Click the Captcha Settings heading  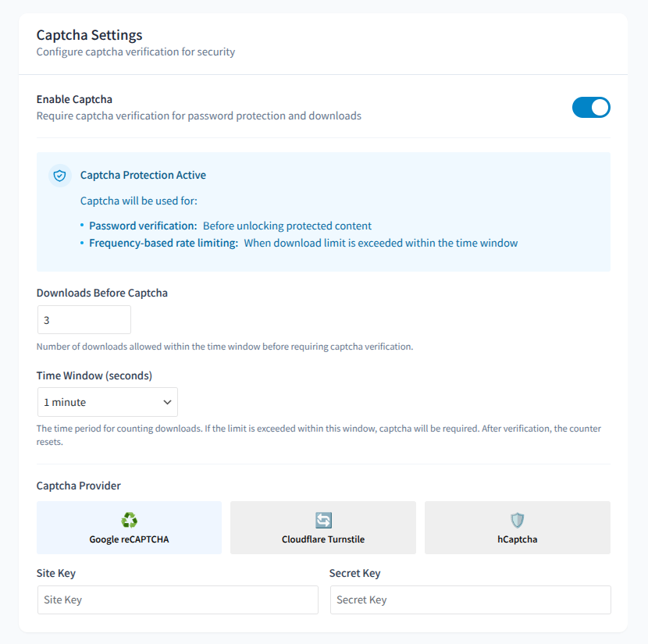[x=89, y=35]
